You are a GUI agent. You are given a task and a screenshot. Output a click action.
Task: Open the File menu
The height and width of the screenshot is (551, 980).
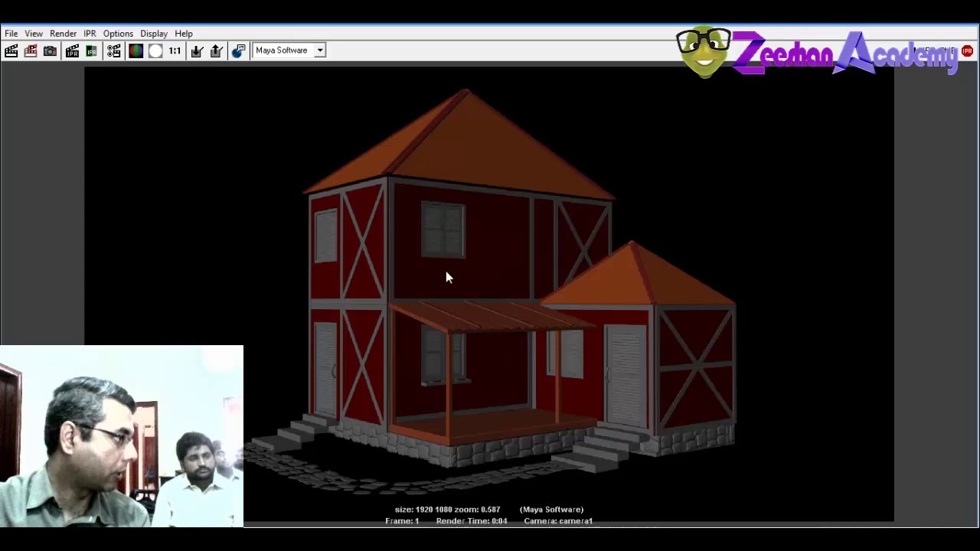point(11,34)
